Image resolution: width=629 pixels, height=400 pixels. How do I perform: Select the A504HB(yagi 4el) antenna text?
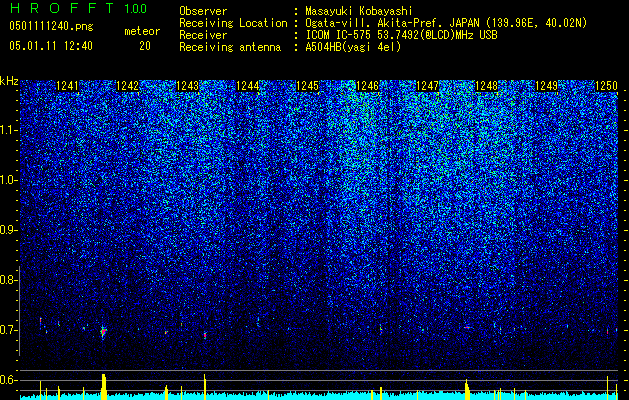[x=353, y=47]
